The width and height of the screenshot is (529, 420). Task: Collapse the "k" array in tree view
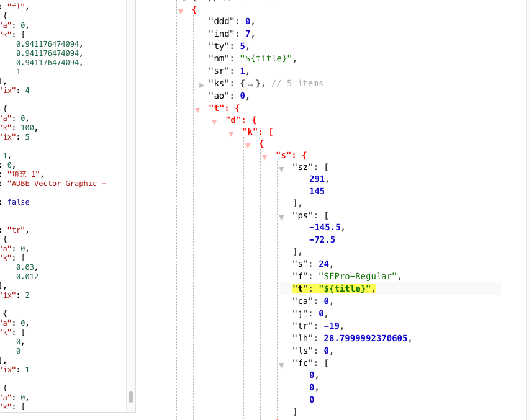click(231, 134)
